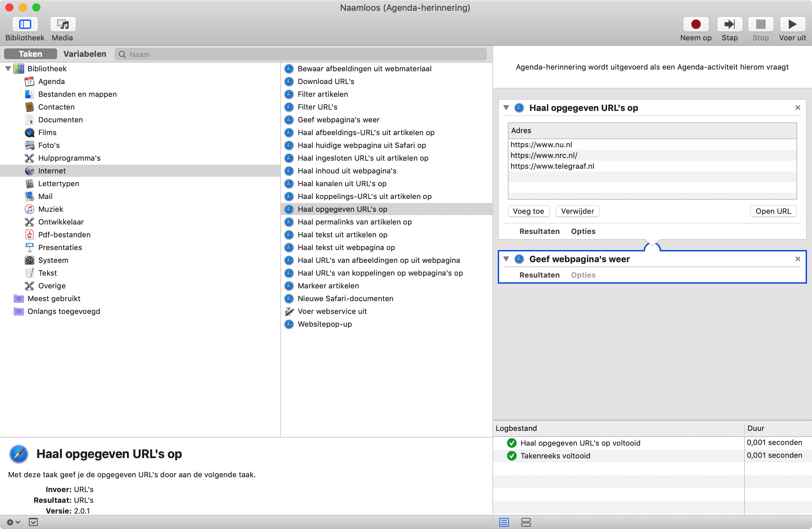The height and width of the screenshot is (529, 812).
Task: Collapse the Bibliotheek tree
Action: 8,69
